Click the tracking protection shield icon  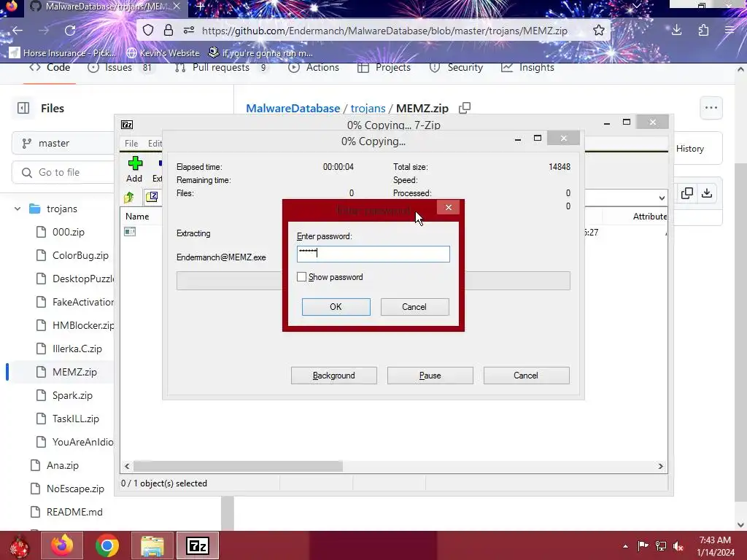tap(148, 31)
